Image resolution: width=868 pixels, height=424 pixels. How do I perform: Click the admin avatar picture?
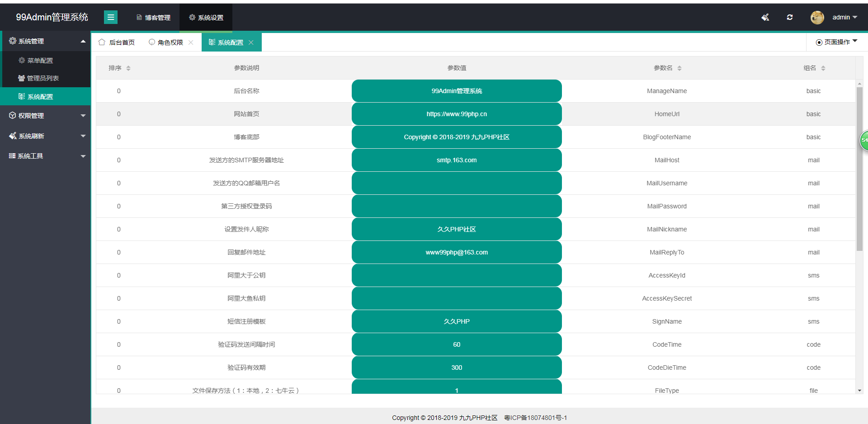pos(817,17)
